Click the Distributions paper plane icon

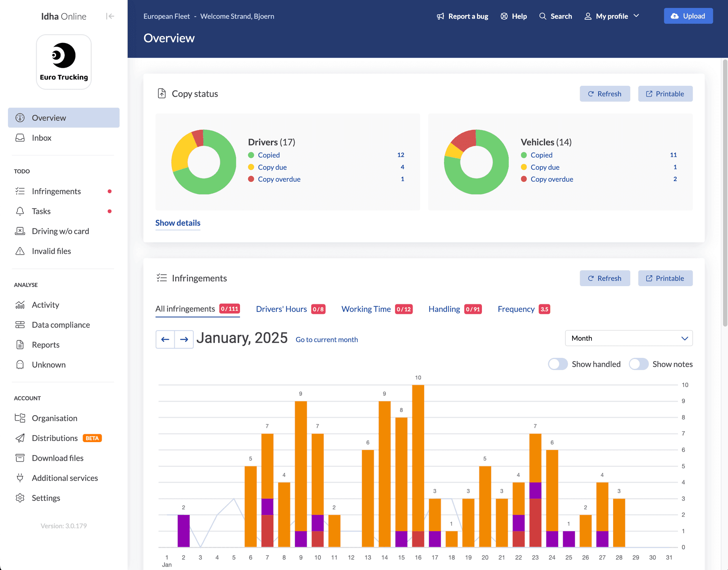click(20, 438)
